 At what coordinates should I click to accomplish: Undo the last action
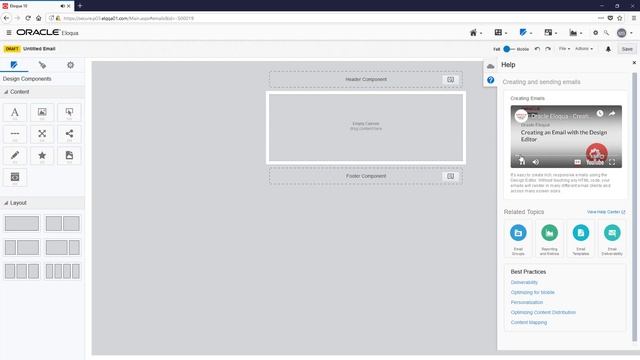[x=537, y=49]
